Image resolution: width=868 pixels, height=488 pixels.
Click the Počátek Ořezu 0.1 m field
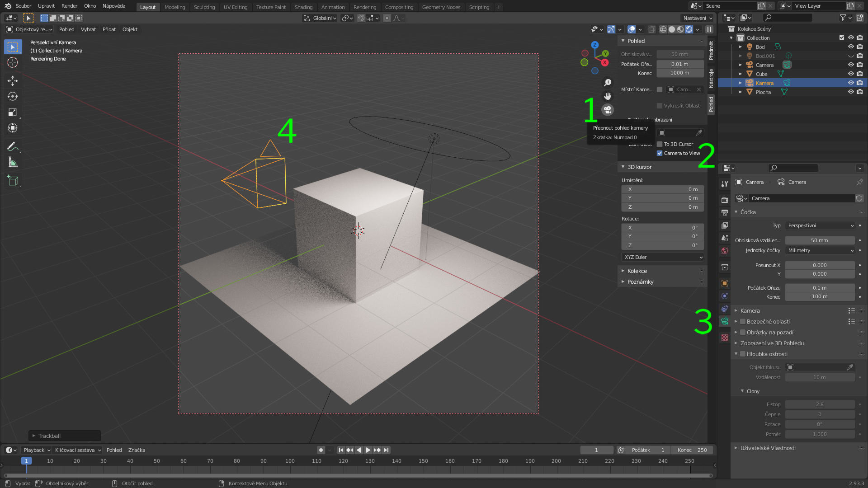820,288
